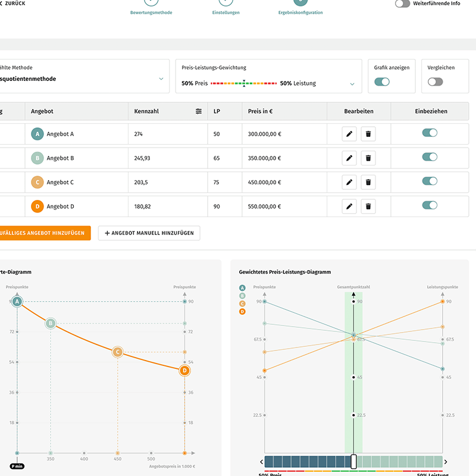Click pencil icon for Angebot B
Screen dimensions: 476x476
click(x=349, y=158)
